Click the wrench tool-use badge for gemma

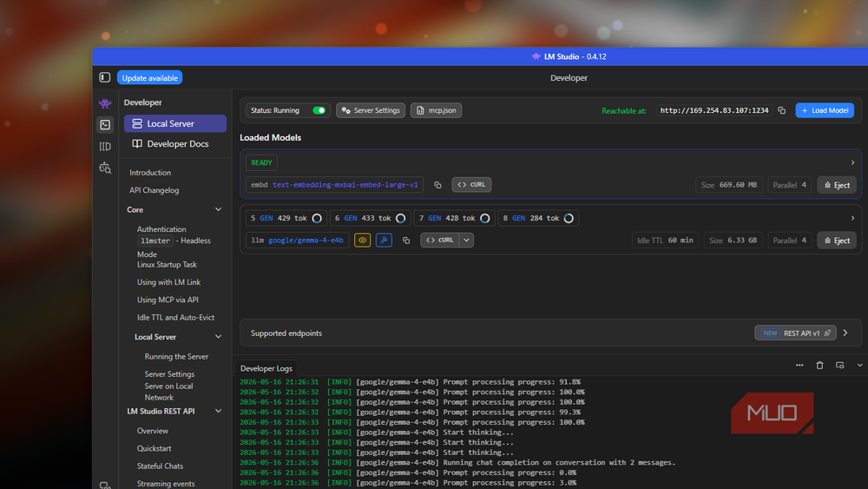click(x=385, y=241)
